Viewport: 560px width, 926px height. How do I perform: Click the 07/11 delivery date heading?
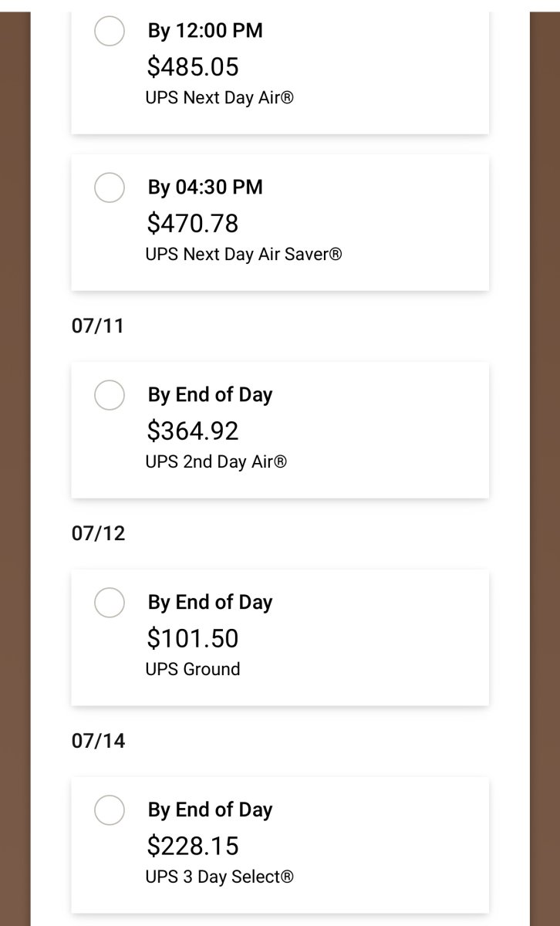coord(98,326)
